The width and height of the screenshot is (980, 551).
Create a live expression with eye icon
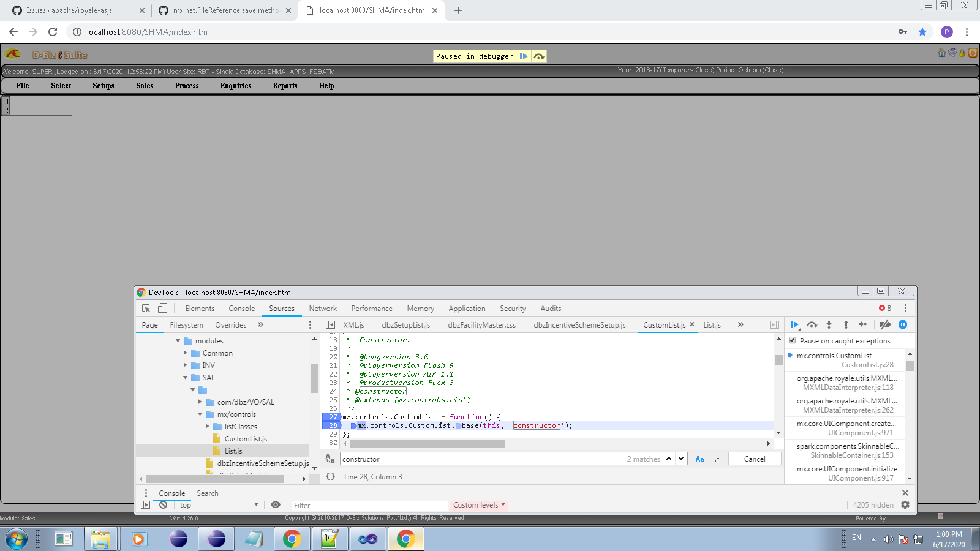[276, 505]
